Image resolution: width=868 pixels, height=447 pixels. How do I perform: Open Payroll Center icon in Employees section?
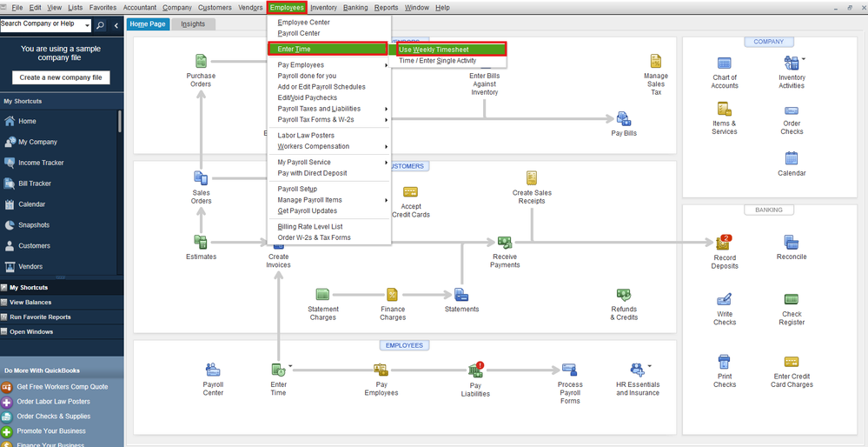pos(213,370)
